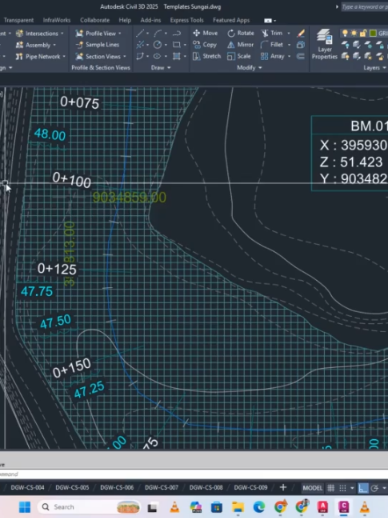Open Microsoft Edge from the taskbar
388x518 pixels.
(x=259, y=507)
